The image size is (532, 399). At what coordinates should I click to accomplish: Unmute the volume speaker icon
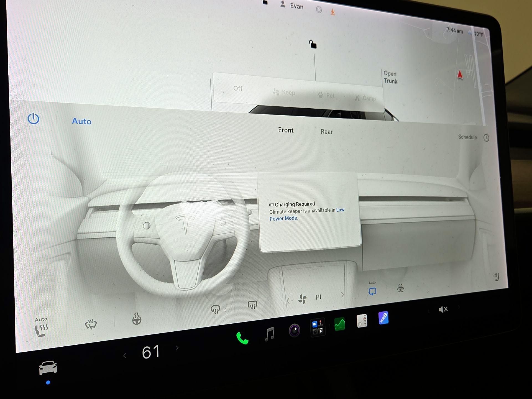(x=443, y=309)
